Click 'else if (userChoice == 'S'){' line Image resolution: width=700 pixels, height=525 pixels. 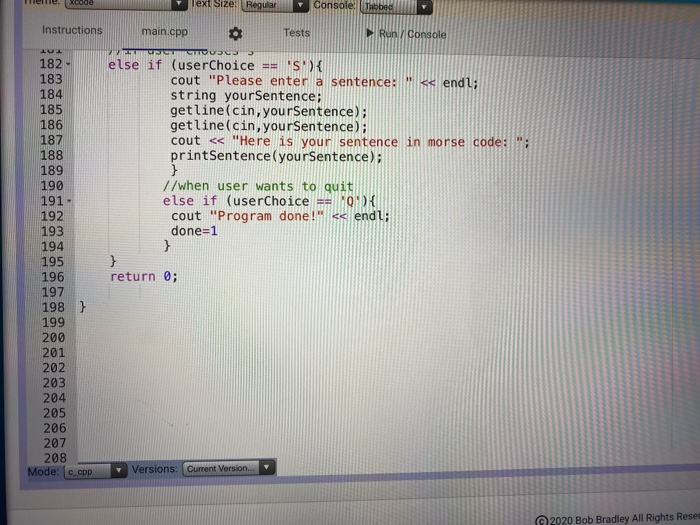(x=215, y=66)
